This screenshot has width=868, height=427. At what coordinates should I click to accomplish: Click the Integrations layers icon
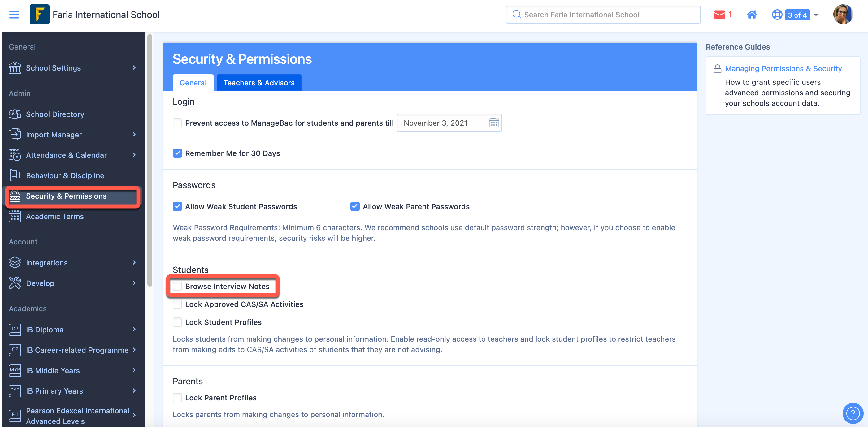(15, 263)
